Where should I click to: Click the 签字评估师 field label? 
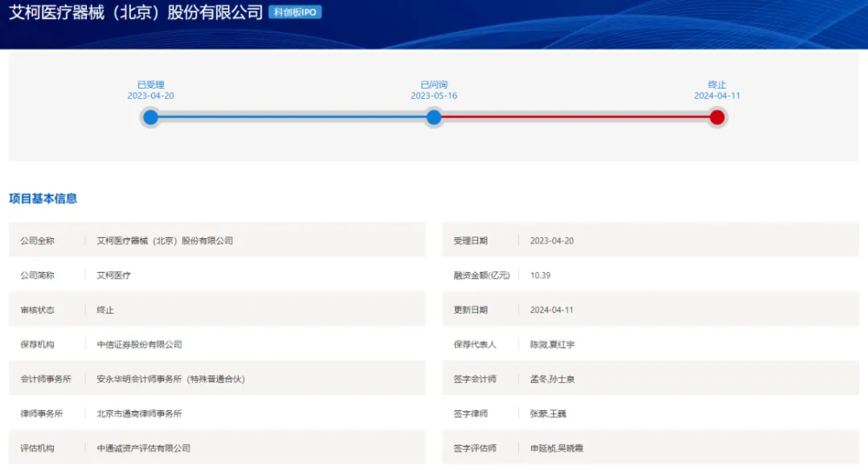(475, 447)
